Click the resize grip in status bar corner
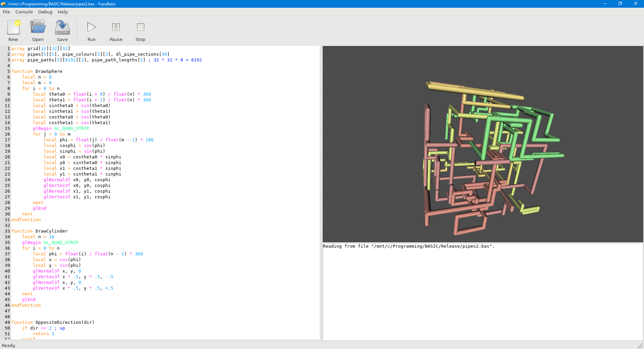644x349 pixels. [x=640, y=346]
